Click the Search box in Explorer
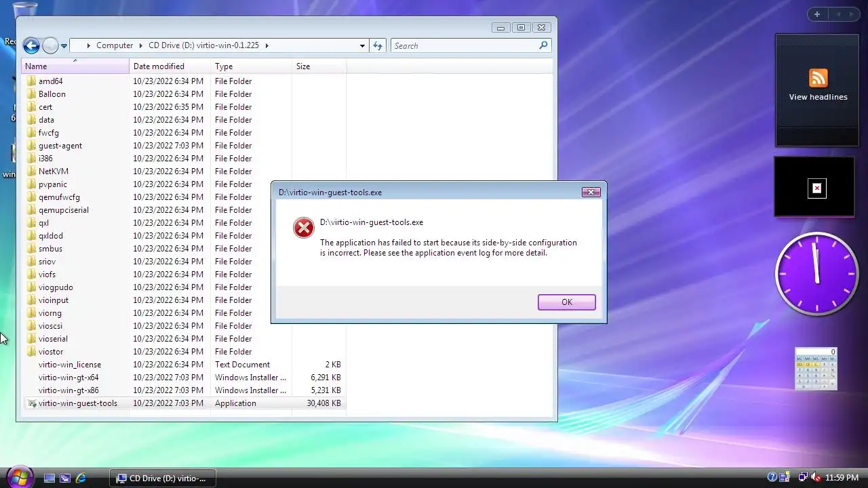The image size is (868, 488). coord(471,45)
